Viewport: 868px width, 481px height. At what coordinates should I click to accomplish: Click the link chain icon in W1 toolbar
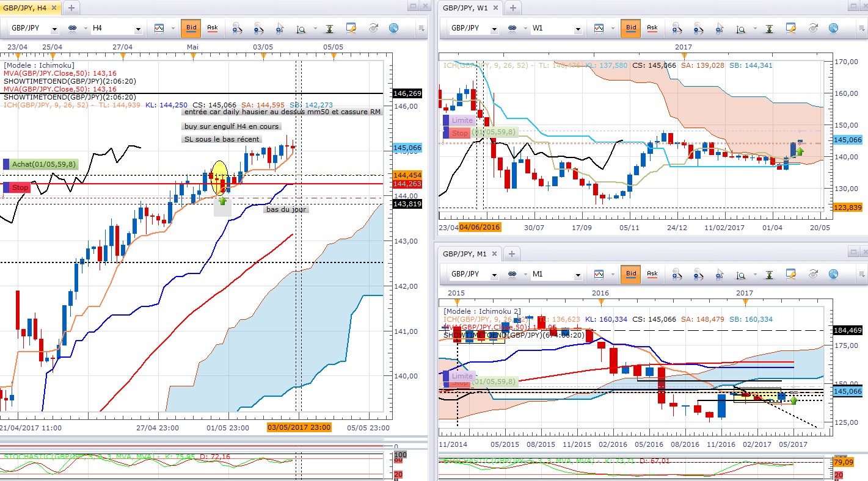pyautogui.click(x=512, y=29)
